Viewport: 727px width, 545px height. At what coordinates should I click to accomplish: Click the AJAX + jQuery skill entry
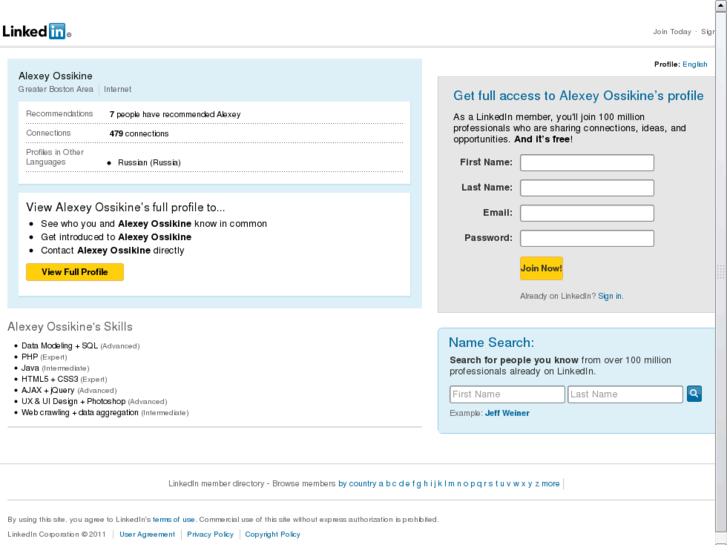click(x=69, y=390)
